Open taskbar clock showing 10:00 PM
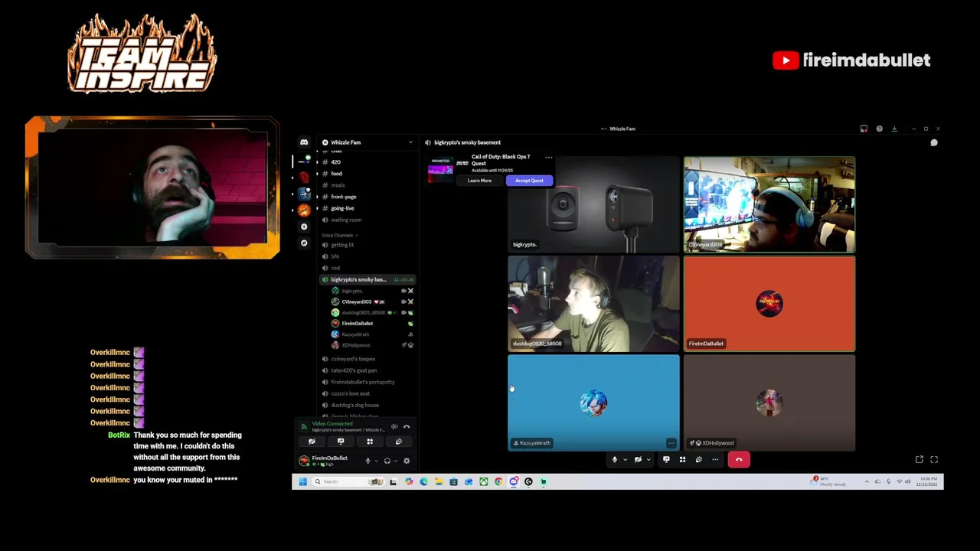 tap(929, 481)
